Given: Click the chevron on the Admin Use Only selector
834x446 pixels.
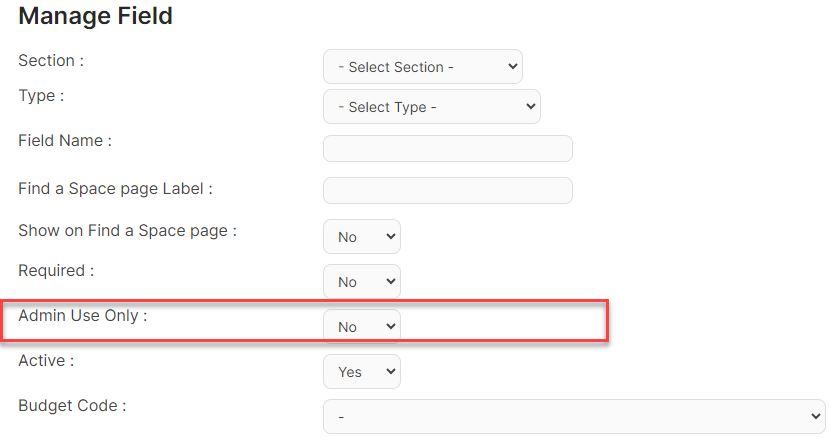Looking at the screenshot, I should click(x=391, y=326).
